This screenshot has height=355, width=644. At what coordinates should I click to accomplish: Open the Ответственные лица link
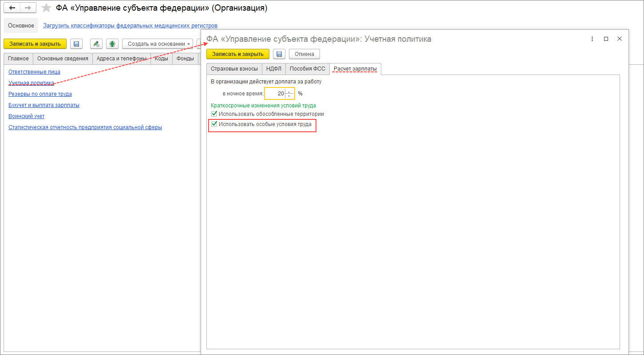(34, 71)
